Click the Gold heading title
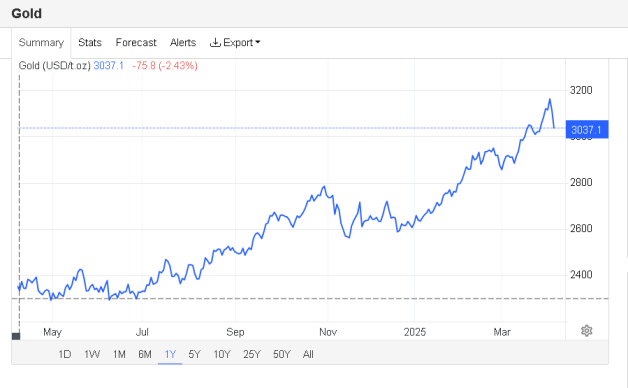This screenshot has height=388, width=628. click(26, 13)
